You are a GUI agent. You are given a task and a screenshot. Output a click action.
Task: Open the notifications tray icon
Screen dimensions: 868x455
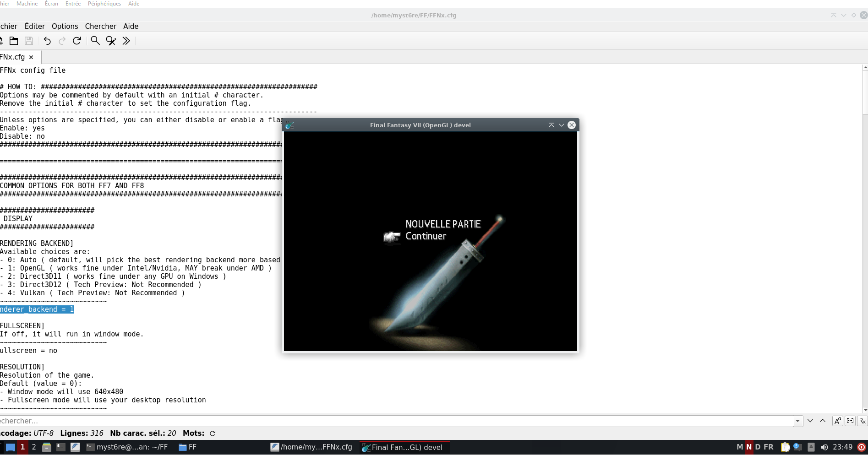coord(797,447)
